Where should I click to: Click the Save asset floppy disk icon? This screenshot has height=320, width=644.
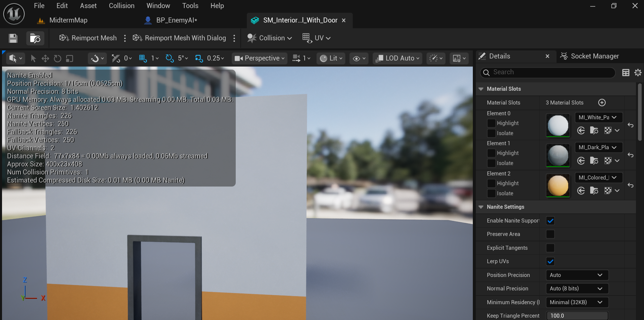click(x=13, y=38)
